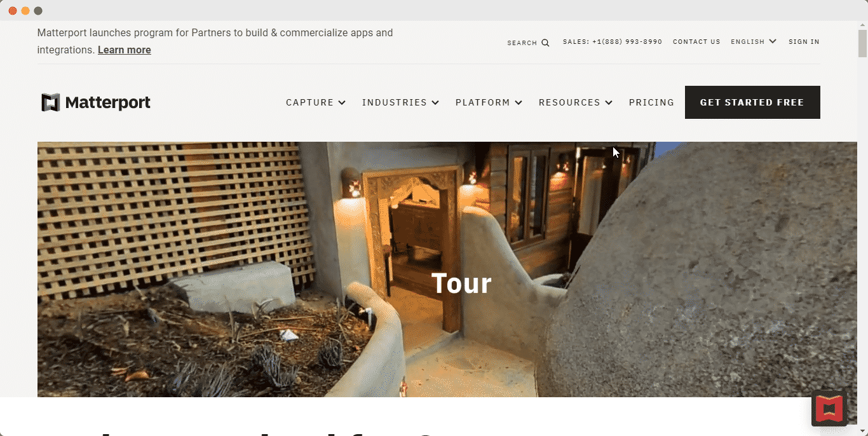Click the gray maximize window dot
Viewport: 868px width, 436px height.
[x=38, y=11]
